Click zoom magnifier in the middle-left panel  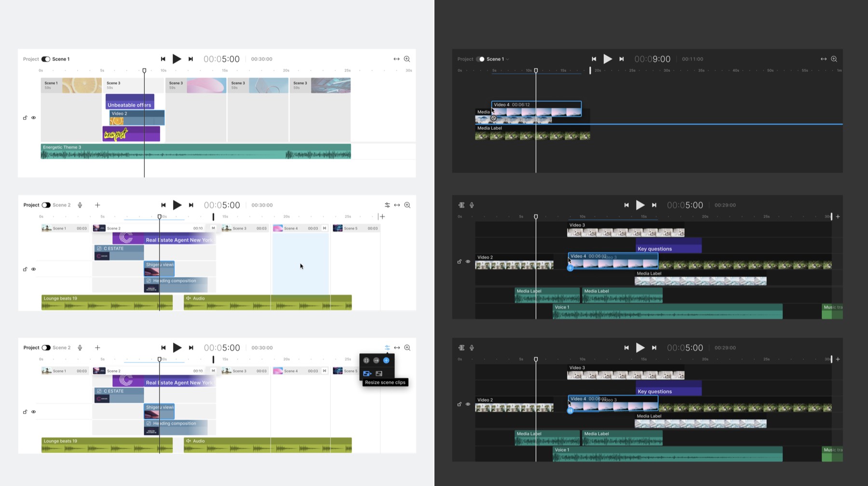(x=407, y=205)
